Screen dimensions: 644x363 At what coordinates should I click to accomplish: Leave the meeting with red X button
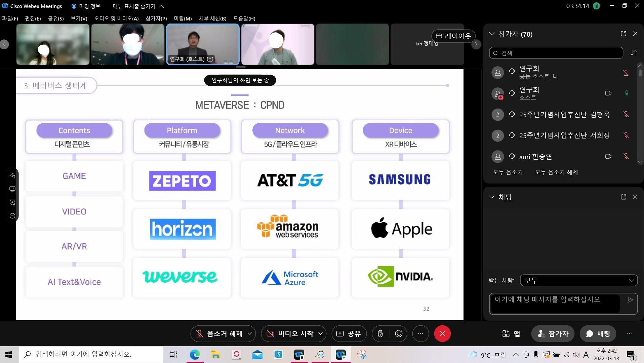(x=442, y=333)
